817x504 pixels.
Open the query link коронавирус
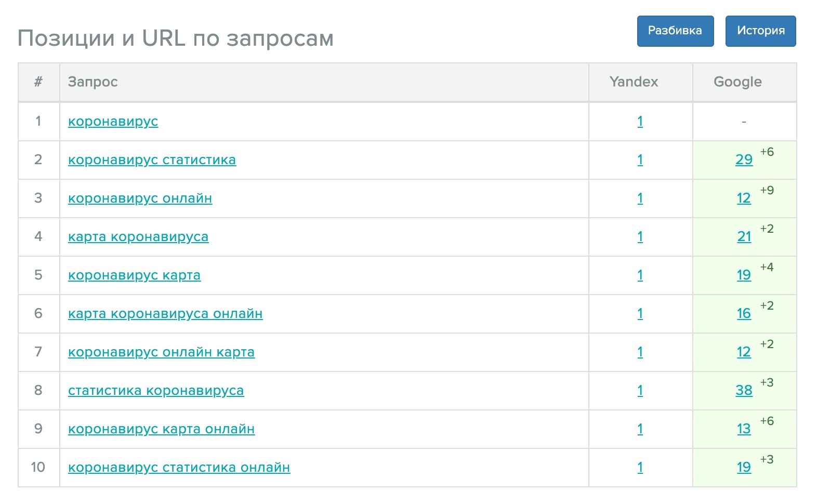(113, 122)
